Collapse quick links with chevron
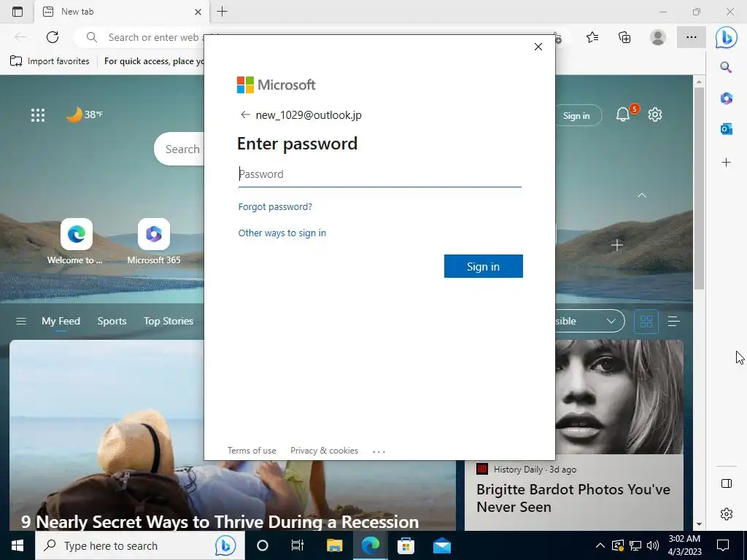 point(642,195)
